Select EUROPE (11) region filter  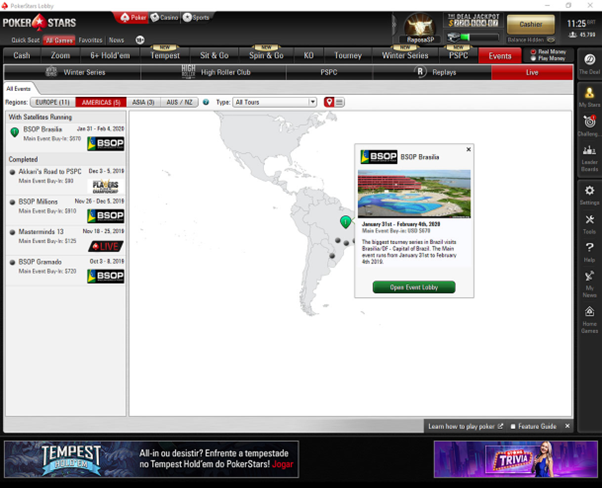[52, 102]
